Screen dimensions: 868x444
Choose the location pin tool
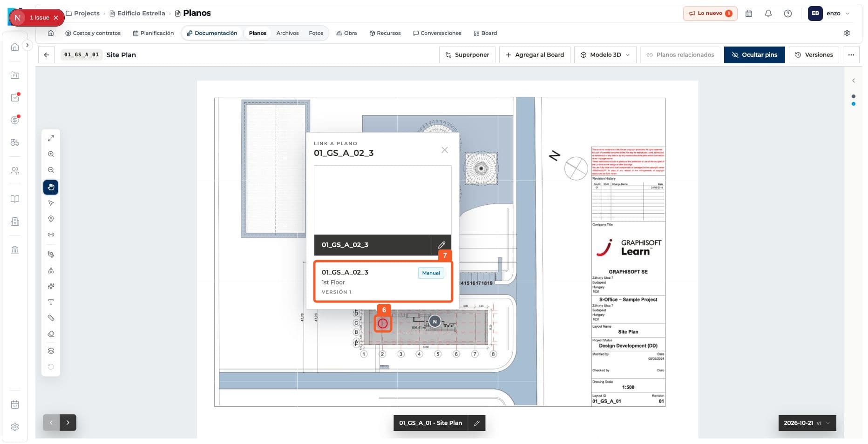click(x=51, y=219)
